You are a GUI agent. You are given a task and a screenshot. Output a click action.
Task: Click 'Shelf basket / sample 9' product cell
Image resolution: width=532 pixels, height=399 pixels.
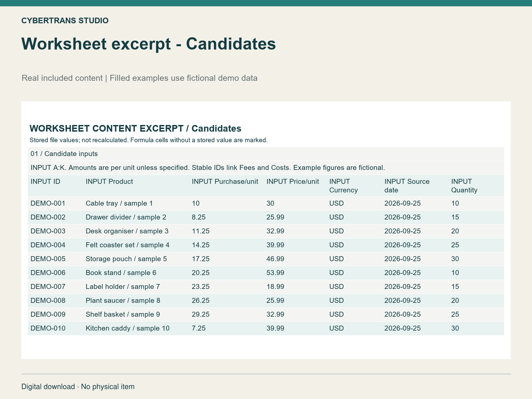[123, 315]
